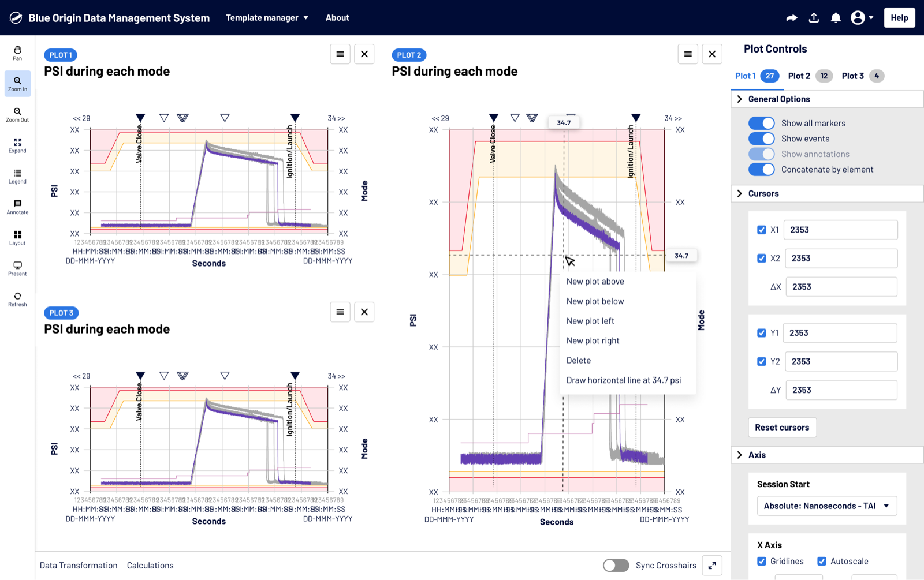Open the Session Start dropdown
Screen dimensions: 924x580
(x=826, y=506)
